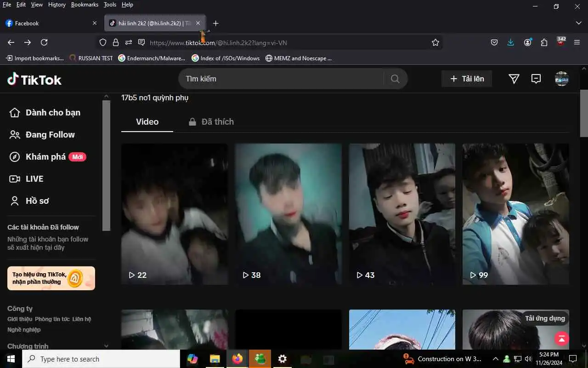Go to Hồ sơ profile
Image resolution: width=588 pixels, height=368 pixels.
pyautogui.click(x=29, y=201)
